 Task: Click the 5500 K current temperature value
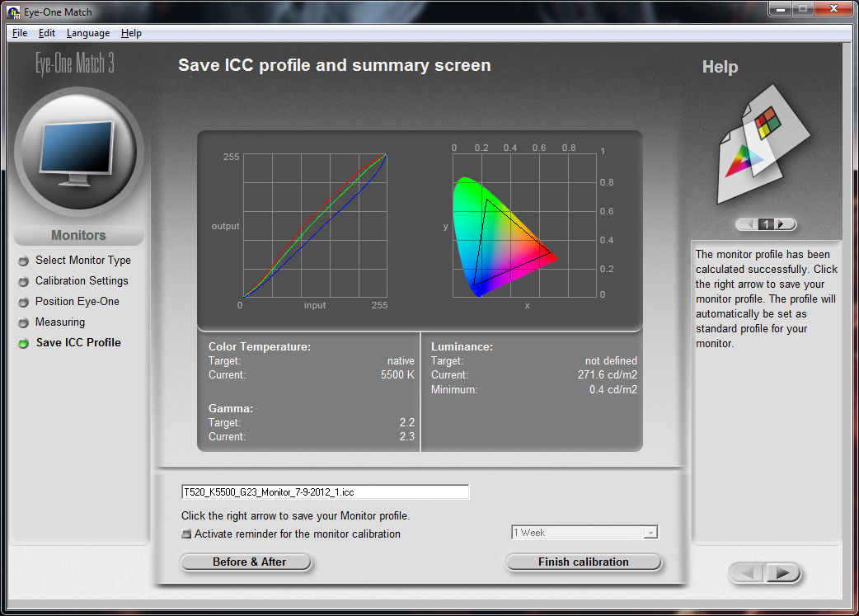coord(397,375)
